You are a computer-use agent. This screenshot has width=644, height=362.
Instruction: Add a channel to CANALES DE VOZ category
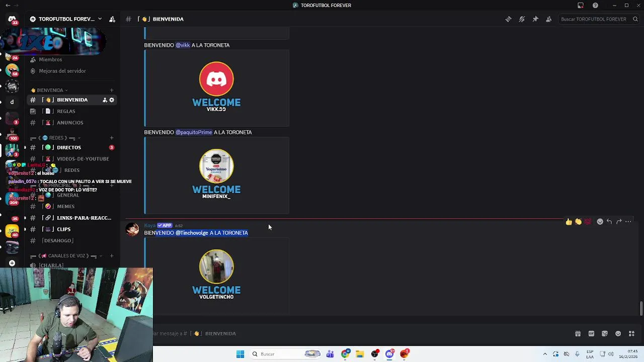point(112,256)
